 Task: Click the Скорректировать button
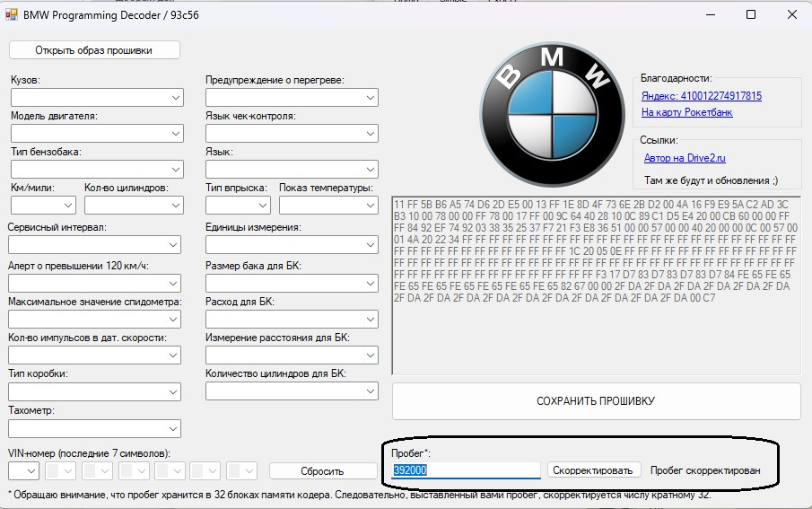593,470
